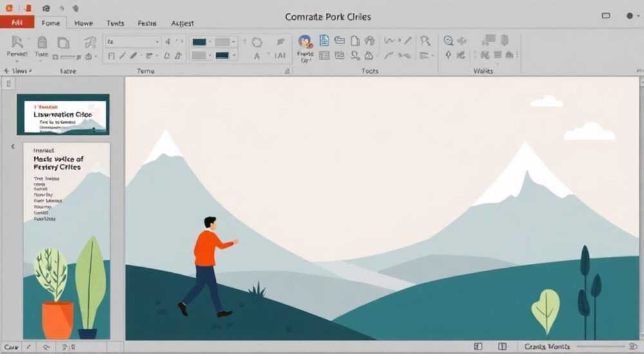
Task: Click the blank page icon in Tools group
Action: coord(355,41)
